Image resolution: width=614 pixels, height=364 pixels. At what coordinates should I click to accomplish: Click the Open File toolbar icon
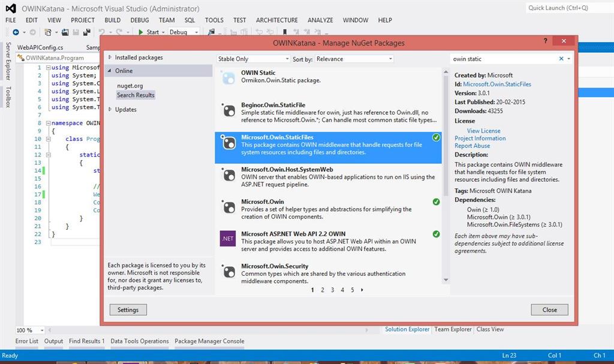coord(65,32)
